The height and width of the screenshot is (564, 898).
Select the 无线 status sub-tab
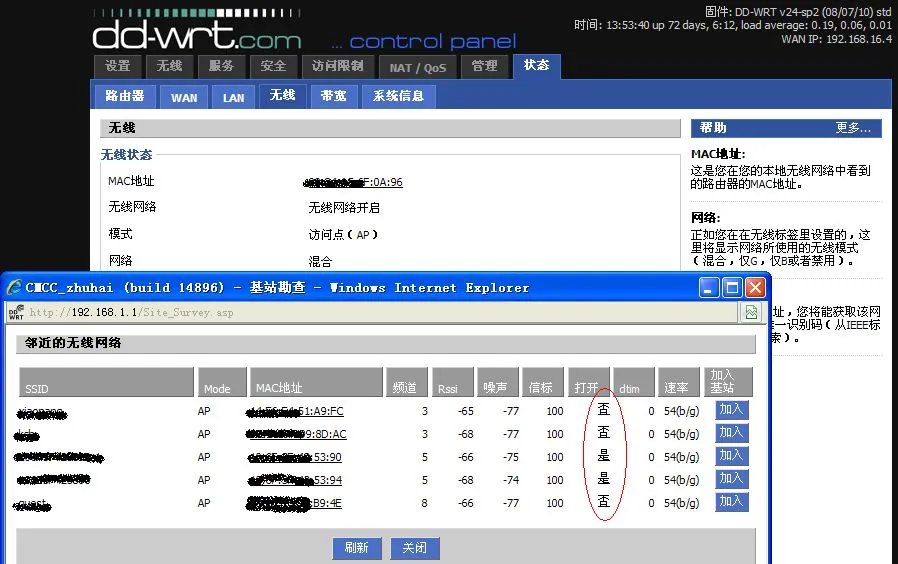(282, 96)
